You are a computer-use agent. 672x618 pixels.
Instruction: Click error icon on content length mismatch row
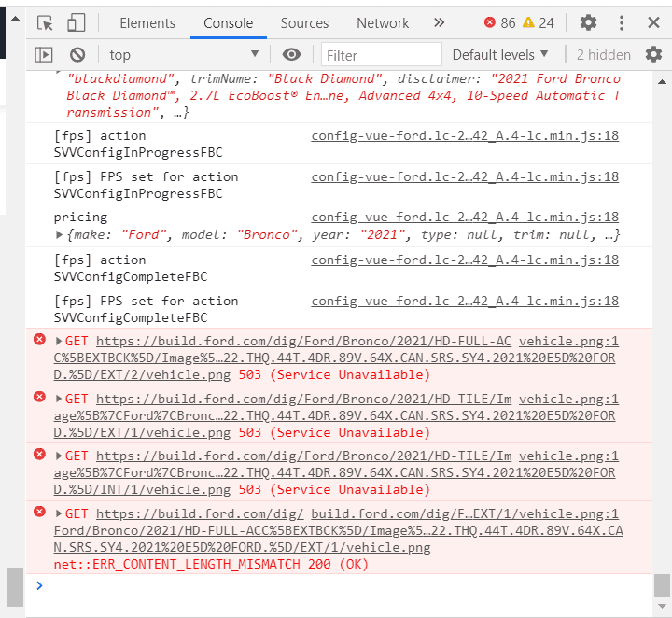pos(39,512)
